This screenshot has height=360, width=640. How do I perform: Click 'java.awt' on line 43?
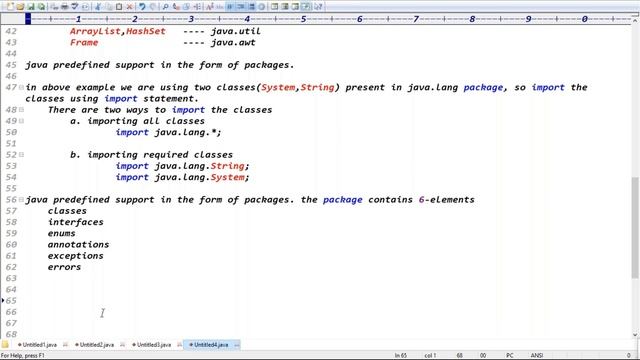233,42
